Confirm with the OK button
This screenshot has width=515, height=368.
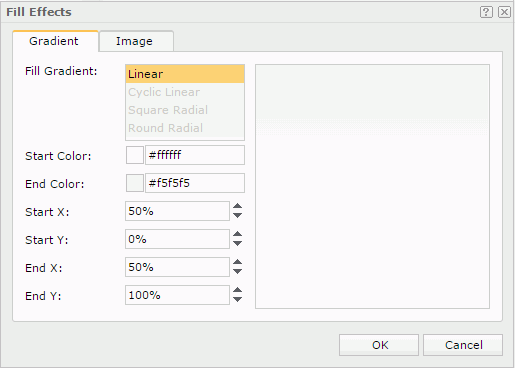pos(379,345)
